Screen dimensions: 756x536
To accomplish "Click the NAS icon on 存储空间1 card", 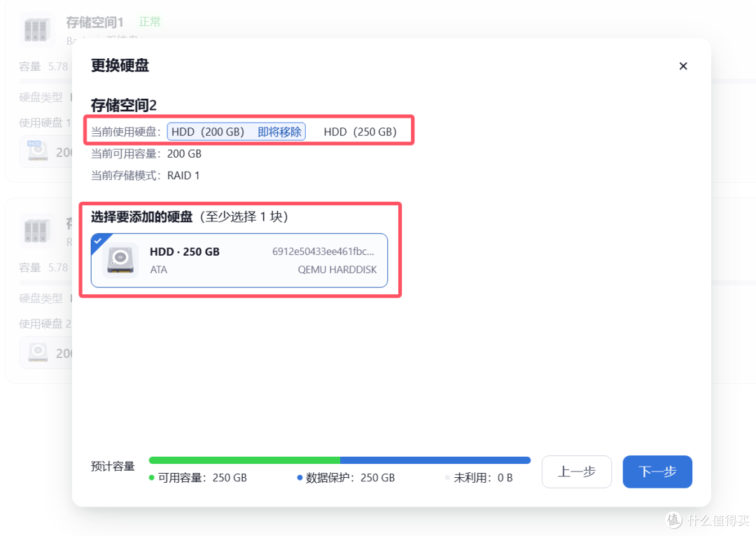I will coord(36,29).
